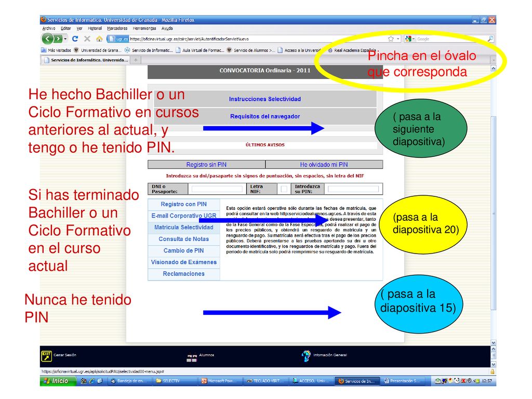Switch to ACCESO Univ taskbar window
This screenshot has width=532, height=399.
(312, 381)
